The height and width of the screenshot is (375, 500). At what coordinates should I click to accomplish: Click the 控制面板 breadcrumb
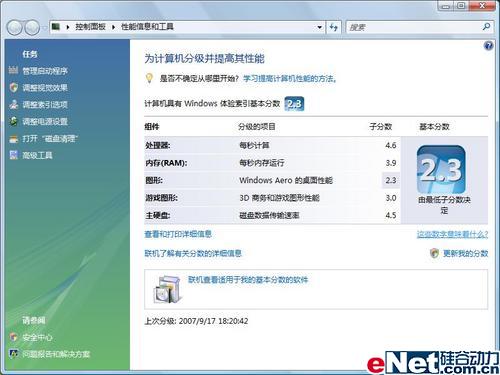coord(90,27)
